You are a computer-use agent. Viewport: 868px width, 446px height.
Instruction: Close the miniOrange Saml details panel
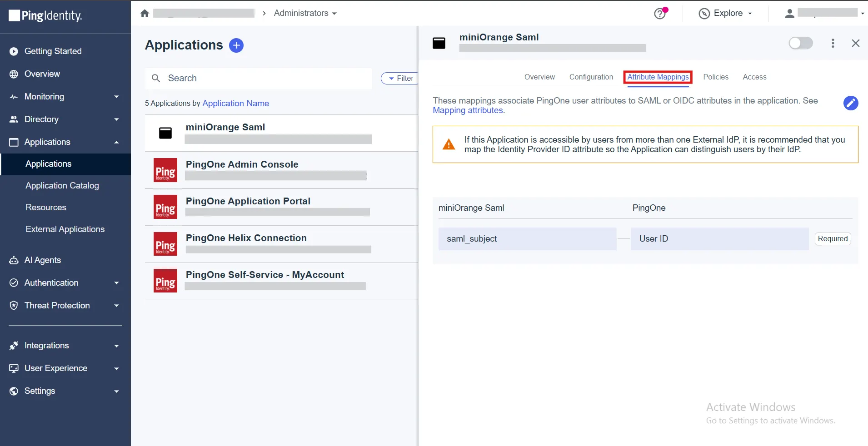855,43
